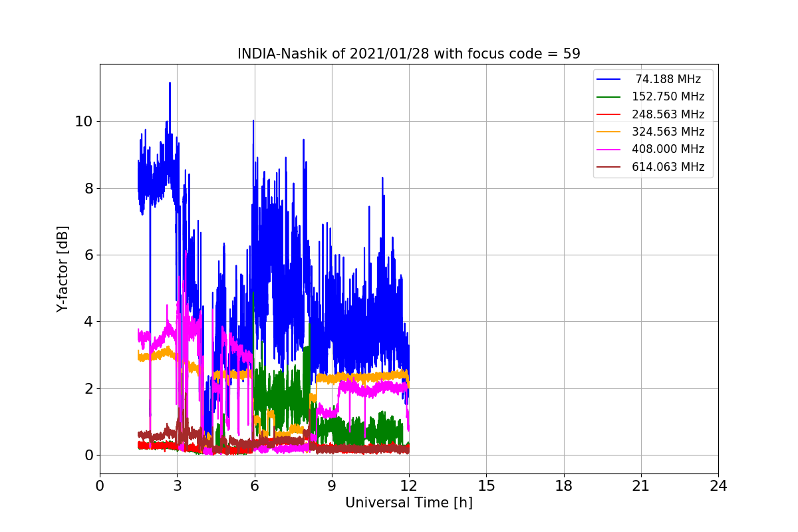Click the red line sample in legend
The height and width of the screenshot is (532, 798).
(608, 114)
